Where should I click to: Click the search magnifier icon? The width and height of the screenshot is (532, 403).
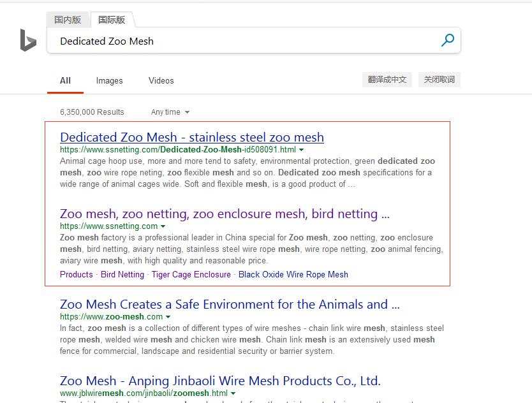(447, 40)
